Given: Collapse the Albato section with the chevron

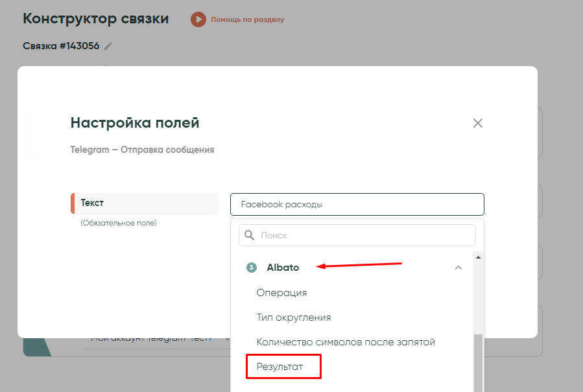Looking at the screenshot, I should point(458,268).
